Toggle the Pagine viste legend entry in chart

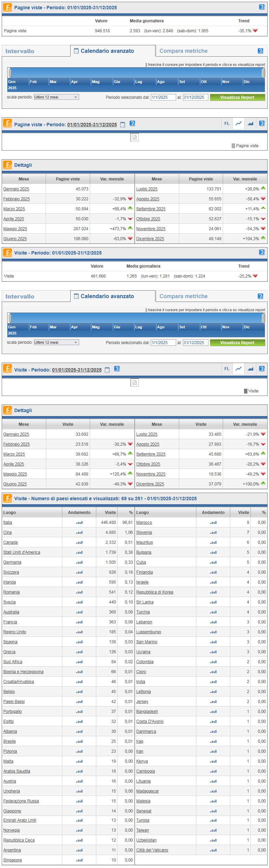[x=245, y=146]
